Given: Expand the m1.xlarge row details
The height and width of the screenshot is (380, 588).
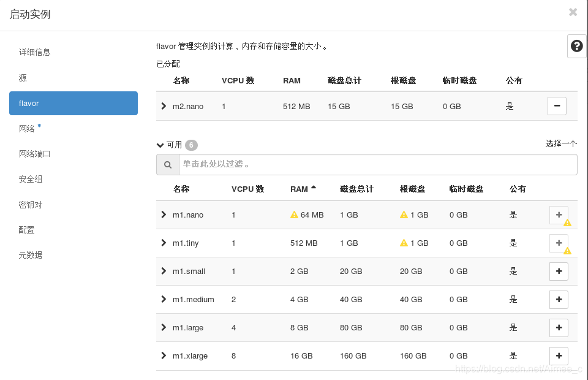Looking at the screenshot, I should [x=164, y=355].
